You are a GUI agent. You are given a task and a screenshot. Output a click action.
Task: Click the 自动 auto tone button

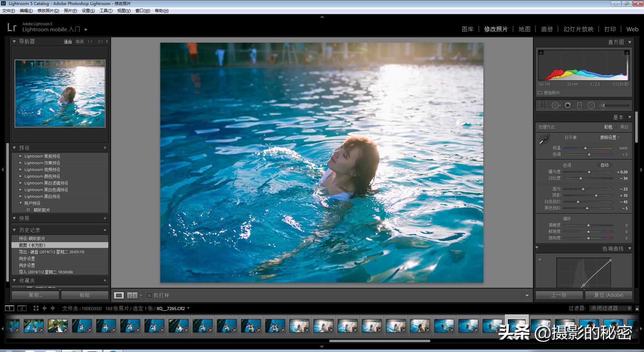pos(605,165)
